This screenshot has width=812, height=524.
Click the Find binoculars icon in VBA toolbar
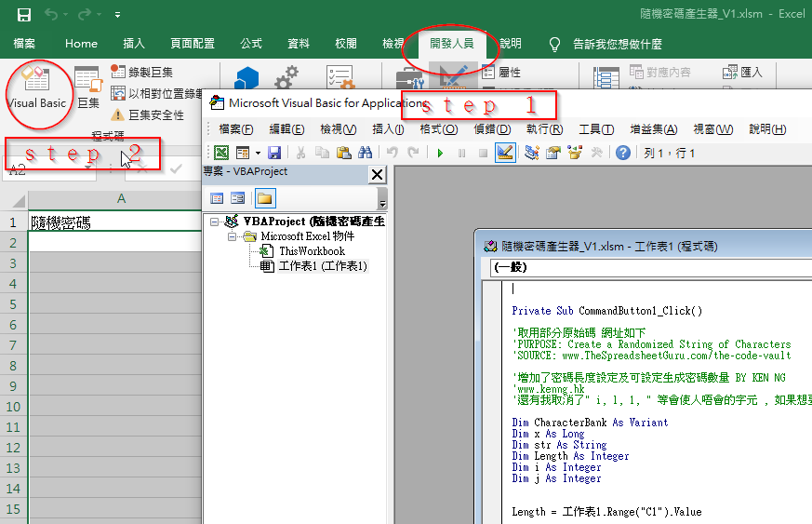[365, 153]
